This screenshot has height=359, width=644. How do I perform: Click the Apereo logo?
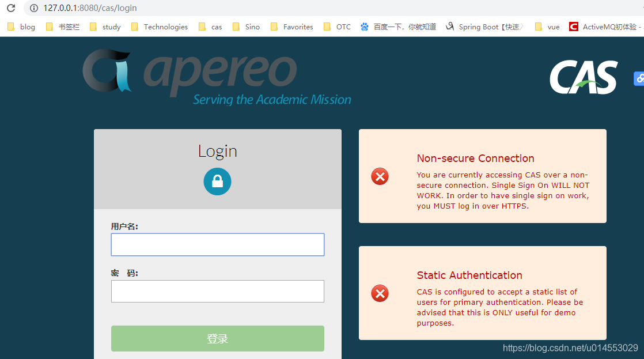tap(217, 77)
